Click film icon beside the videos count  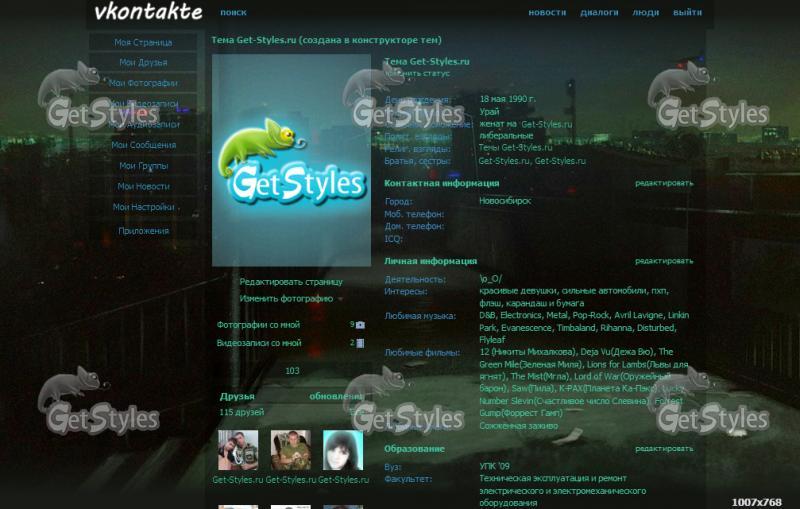(360, 343)
